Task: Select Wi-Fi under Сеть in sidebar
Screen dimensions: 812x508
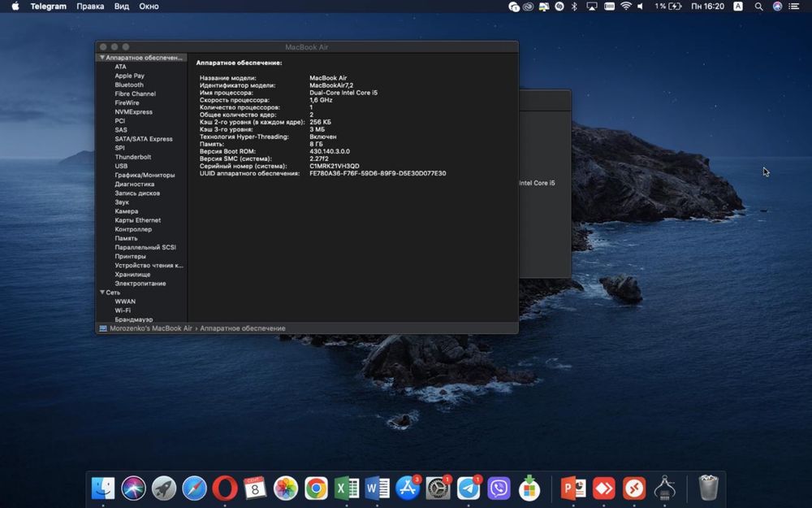Action: (x=123, y=310)
